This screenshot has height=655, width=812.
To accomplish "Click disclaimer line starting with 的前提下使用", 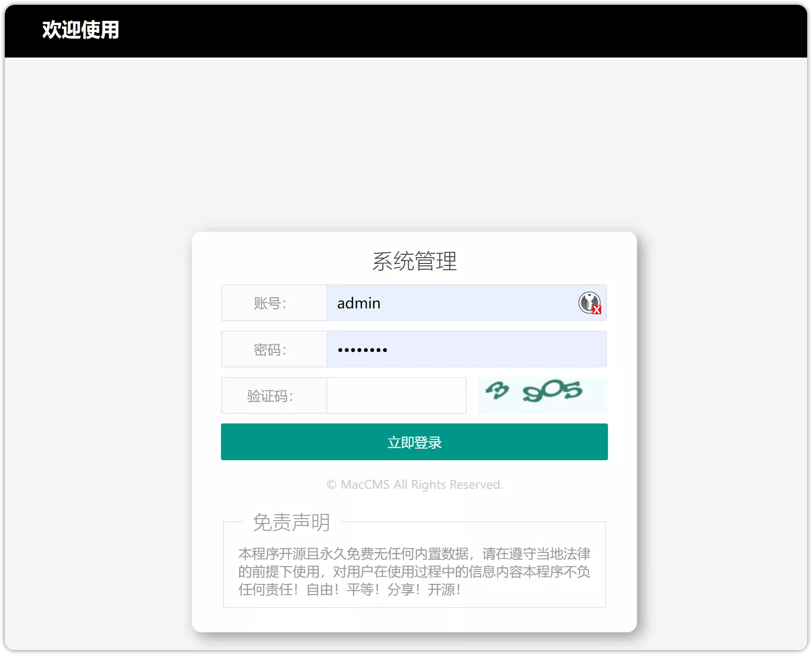I will click(414, 572).
